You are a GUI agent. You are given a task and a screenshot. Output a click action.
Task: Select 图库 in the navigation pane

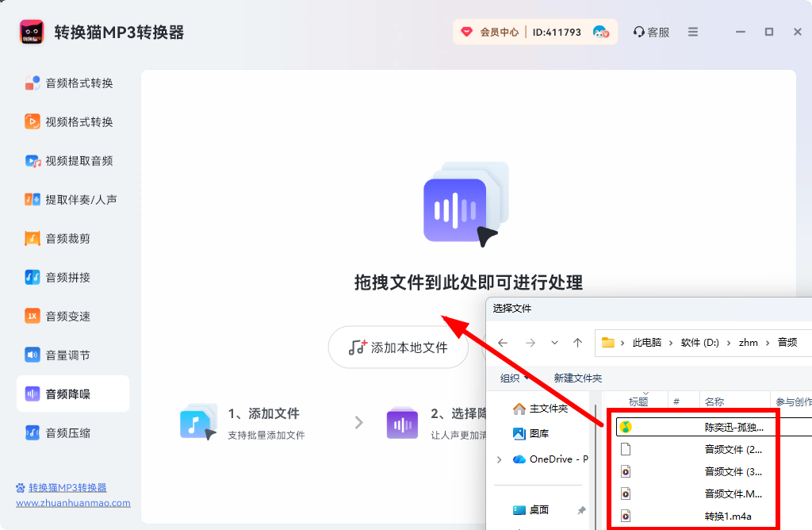coord(530,434)
